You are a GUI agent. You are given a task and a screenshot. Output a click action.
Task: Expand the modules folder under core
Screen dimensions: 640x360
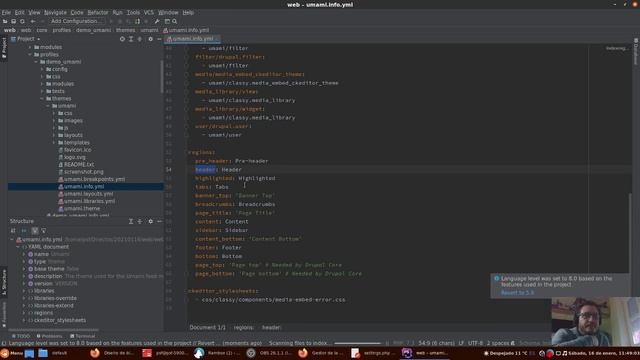tap(30, 47)
